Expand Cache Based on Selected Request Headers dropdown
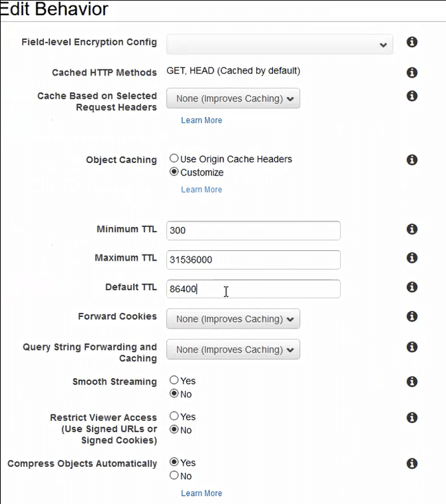Image resolution: width=446 pixels, height=504 pixels. pos(233,98)
